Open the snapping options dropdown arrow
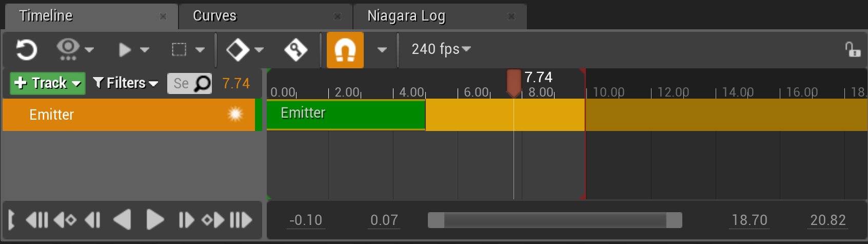 [382, 50]
